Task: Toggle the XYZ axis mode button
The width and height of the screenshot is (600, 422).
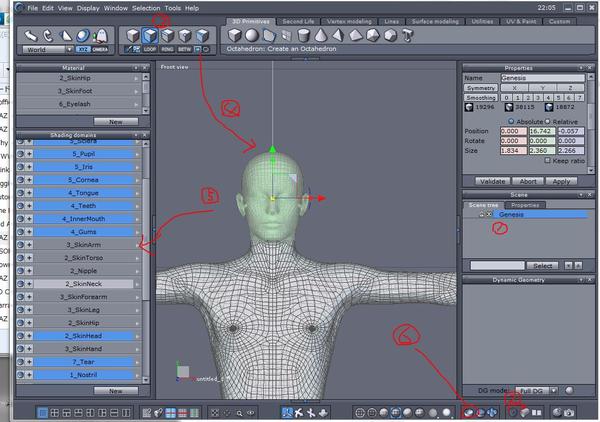Action: [x=83, y=49]
